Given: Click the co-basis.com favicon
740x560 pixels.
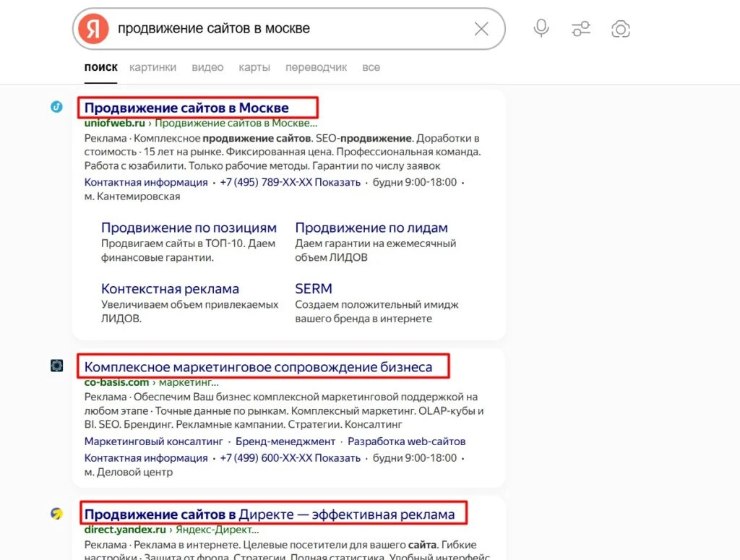Looking at the screenshot, I should 56,365.
